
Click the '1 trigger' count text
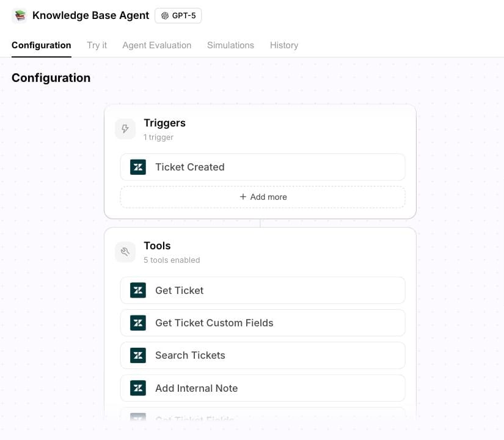point(158,137)
